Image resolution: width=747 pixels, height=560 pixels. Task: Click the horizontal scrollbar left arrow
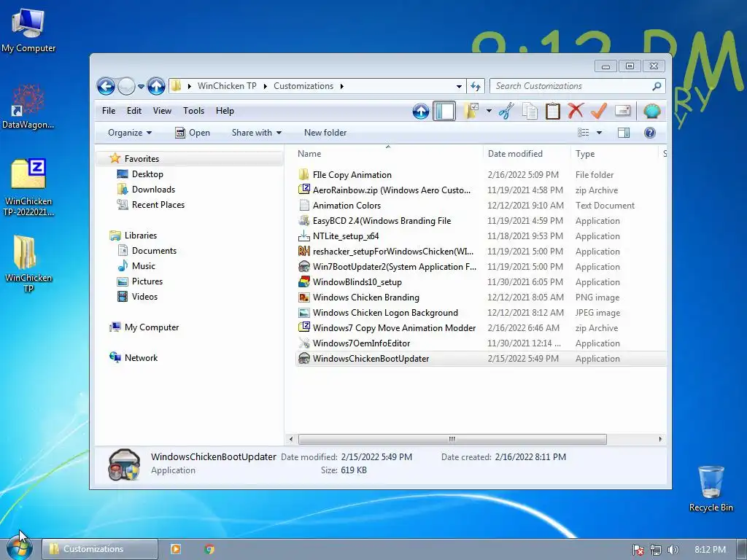coord(291,439)
